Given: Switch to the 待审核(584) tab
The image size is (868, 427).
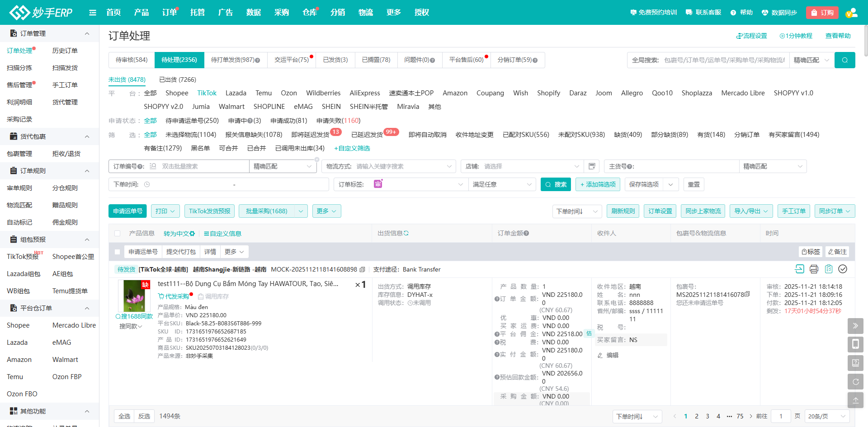Looking at the screenshot, I should (x=132, y=60).
